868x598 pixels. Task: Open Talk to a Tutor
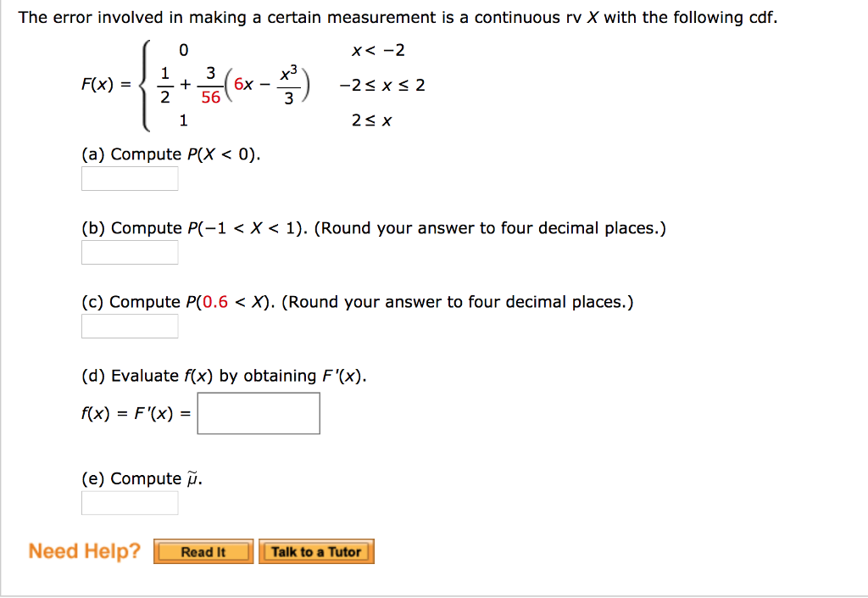316,550
